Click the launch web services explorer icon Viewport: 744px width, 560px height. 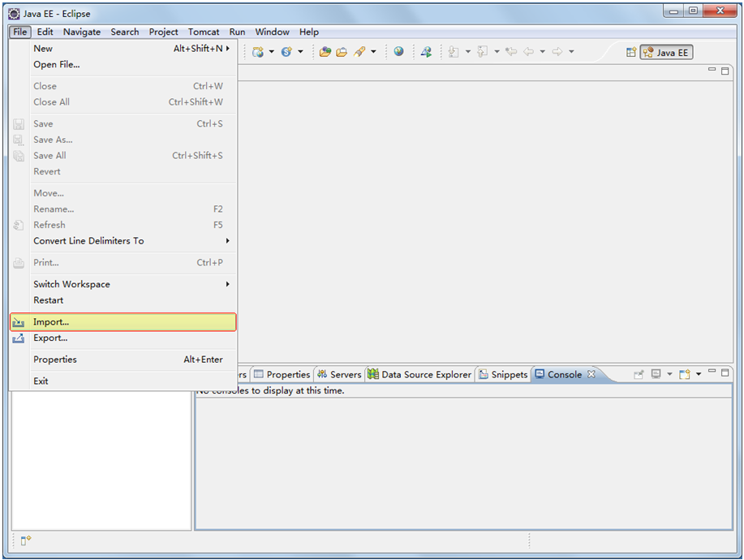tap(426, 52)
